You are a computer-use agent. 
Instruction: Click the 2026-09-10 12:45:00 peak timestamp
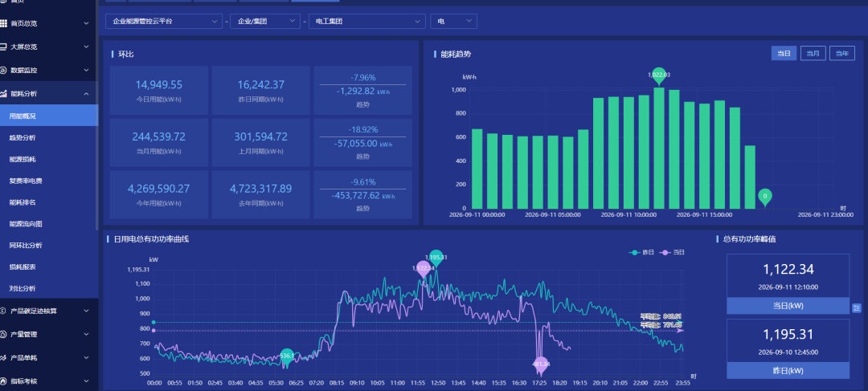click(788, 352)
